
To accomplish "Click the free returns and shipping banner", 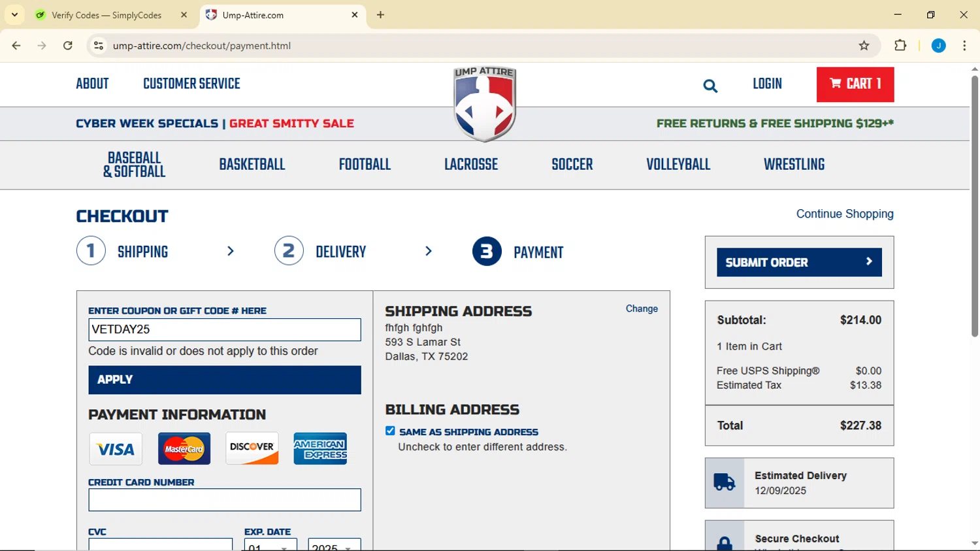I will pyautogui.click(x=775, y=124).
